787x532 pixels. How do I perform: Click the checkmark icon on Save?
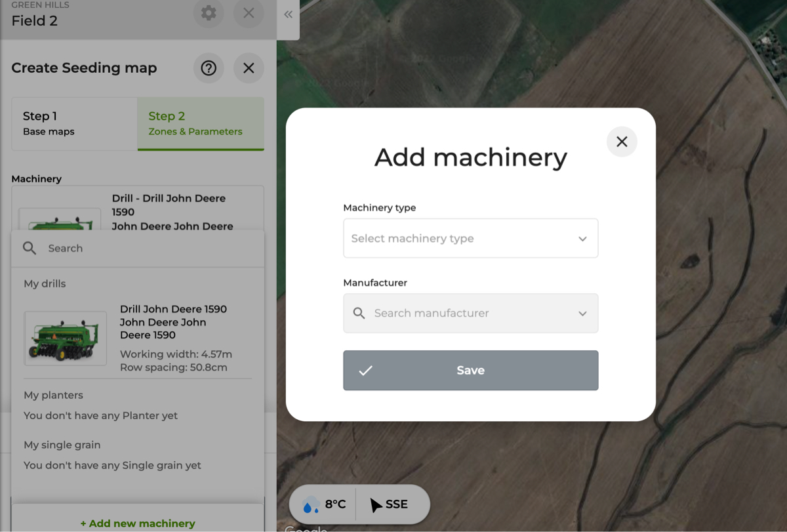[365, 371]
